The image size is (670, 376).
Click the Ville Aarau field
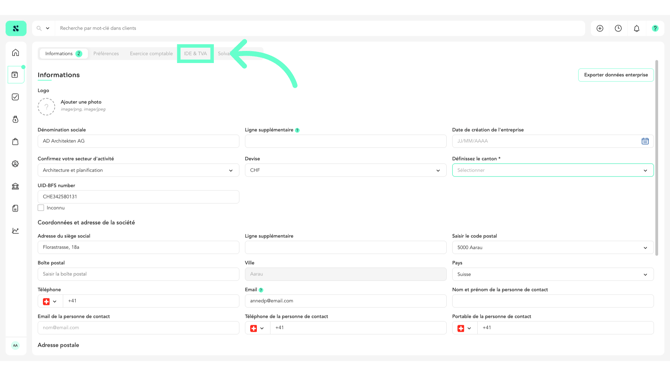coord(345,274)
